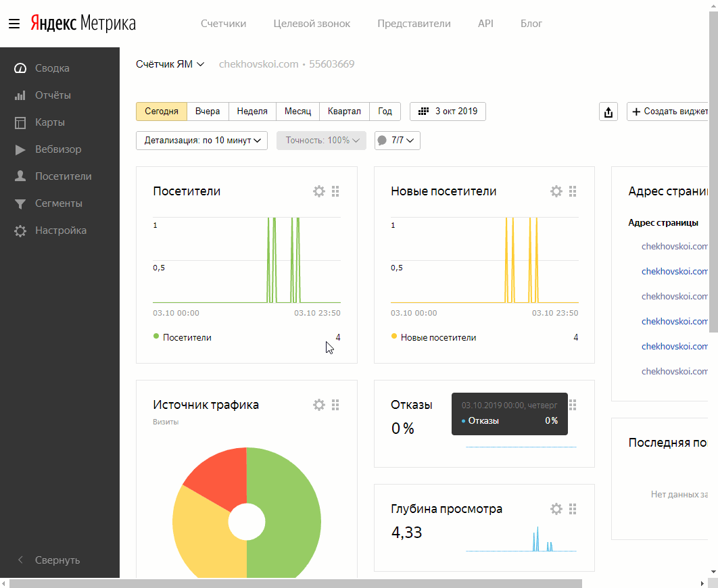Click drag handle of Глубина просмотра widget
The width and height of the screenshot is (718, 588).
click(x=573, y=509)
